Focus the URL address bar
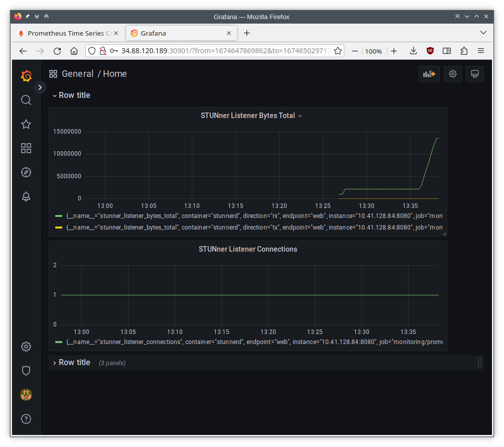 (x=226, y=51)
